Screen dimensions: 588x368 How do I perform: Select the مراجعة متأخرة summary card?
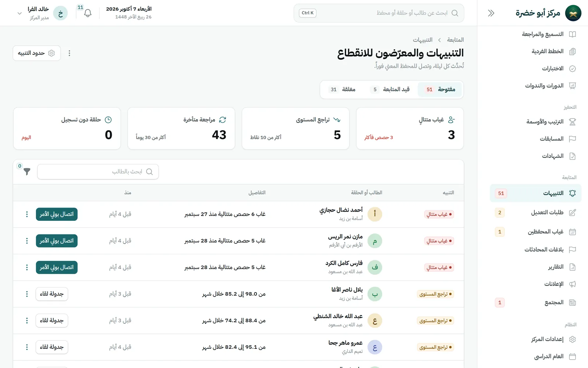(x=181, y=128)
